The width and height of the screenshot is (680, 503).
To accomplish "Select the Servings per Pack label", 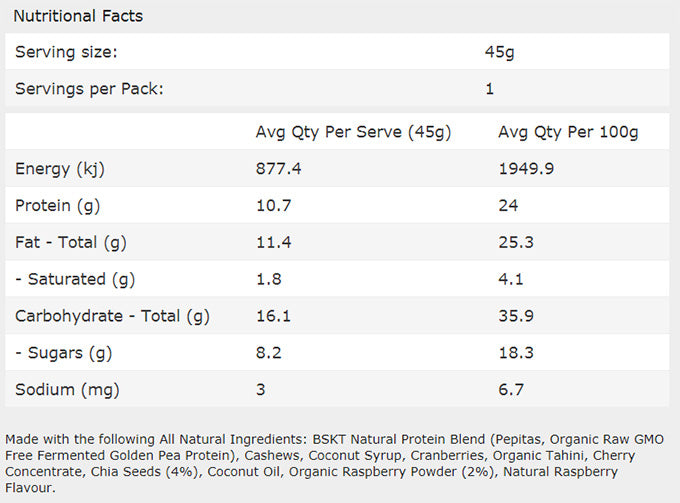I will pyautogui.click(x=89, y=89).
